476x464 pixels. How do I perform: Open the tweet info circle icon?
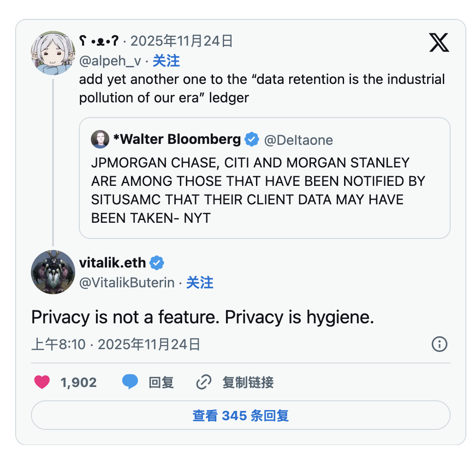(439, 344)
